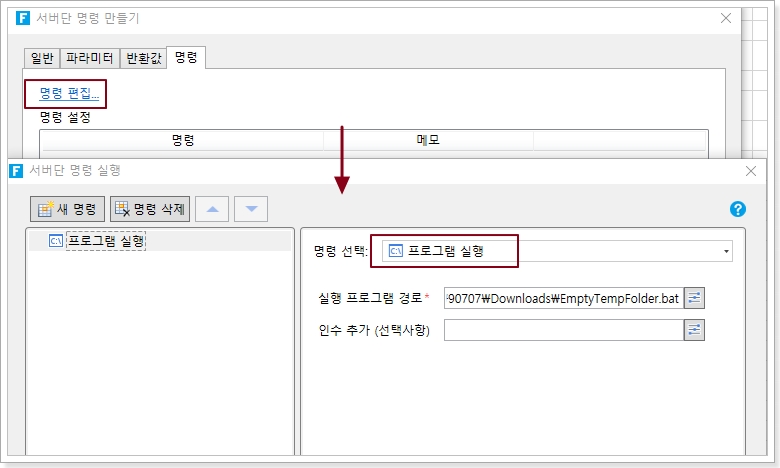Click binding icon next to 인수 추가 field
Image resolution: width=780 pixels, height=468 pixels.
(694, 330)
